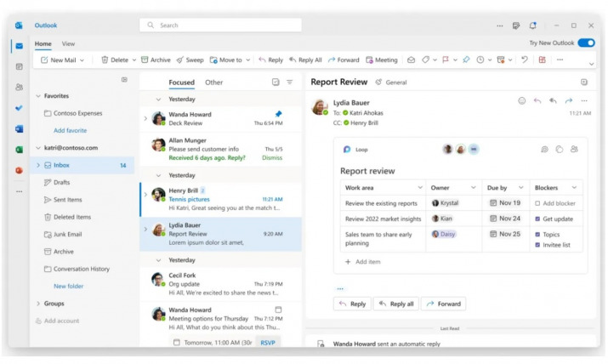The height and width of the screenshot is (364, 608).
Task: Click the Snooze clock icon
Action: [x=480, y=60]
